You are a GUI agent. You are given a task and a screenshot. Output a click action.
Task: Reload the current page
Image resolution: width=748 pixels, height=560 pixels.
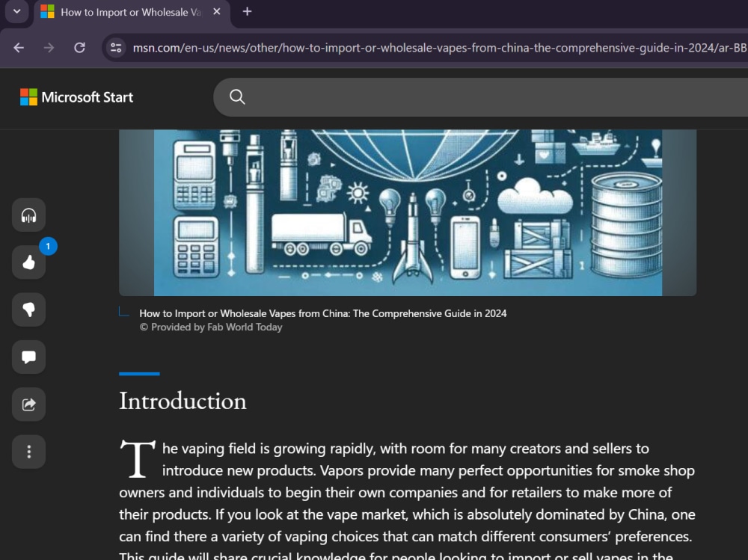pos(80,48)
